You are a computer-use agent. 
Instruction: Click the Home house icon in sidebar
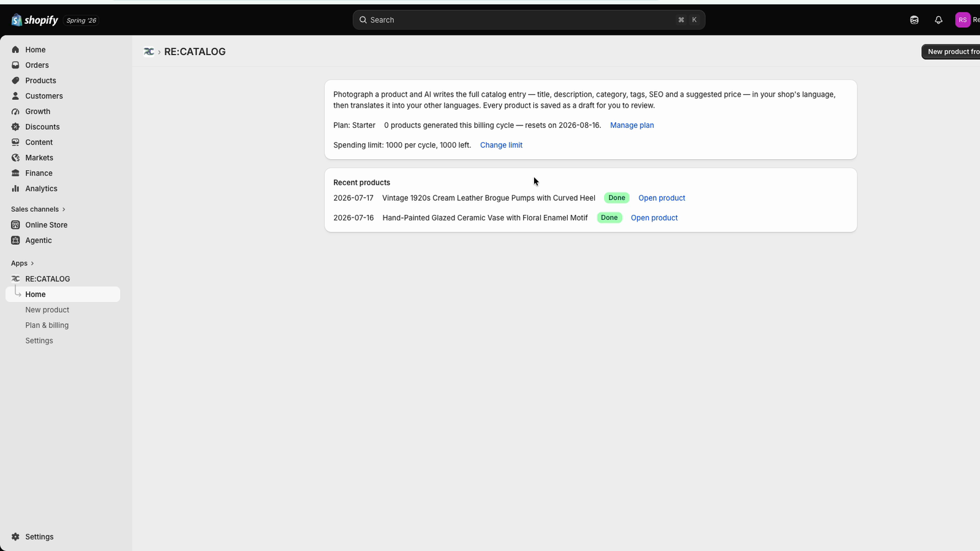pyautogui.click(x=15, y=50)
